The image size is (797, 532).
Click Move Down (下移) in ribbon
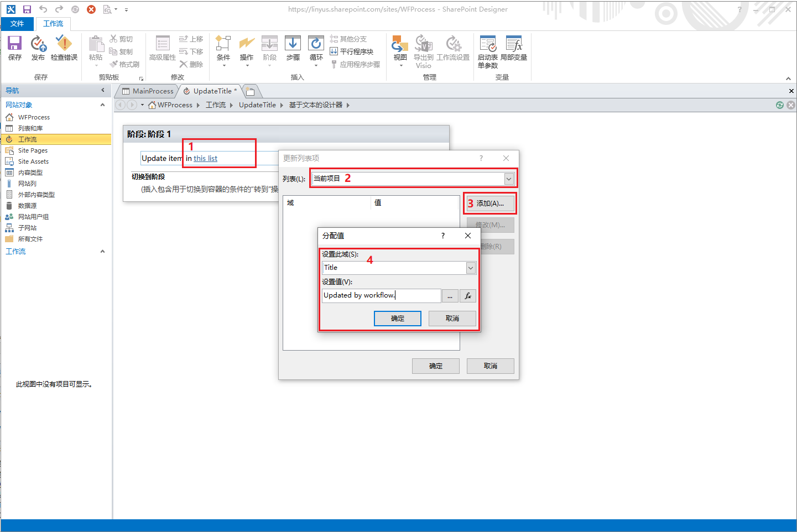(x=191, y=51)
